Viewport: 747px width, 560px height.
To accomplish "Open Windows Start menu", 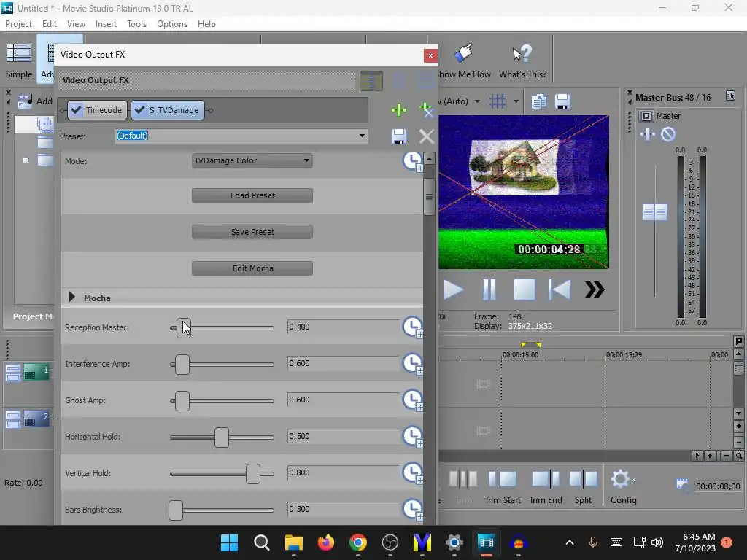I will click(229, 542).
